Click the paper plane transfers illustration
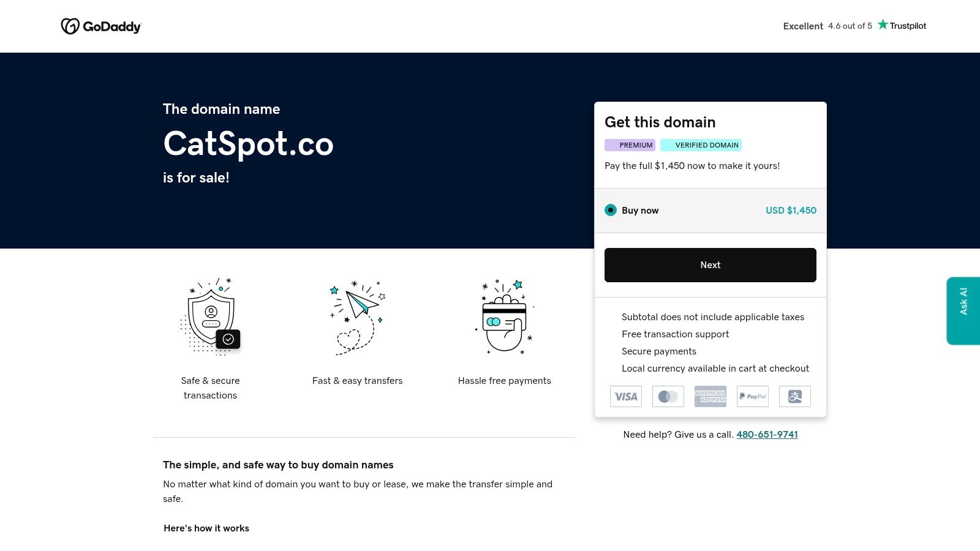This screenshot has height=551, width=980. pos(358,318)
